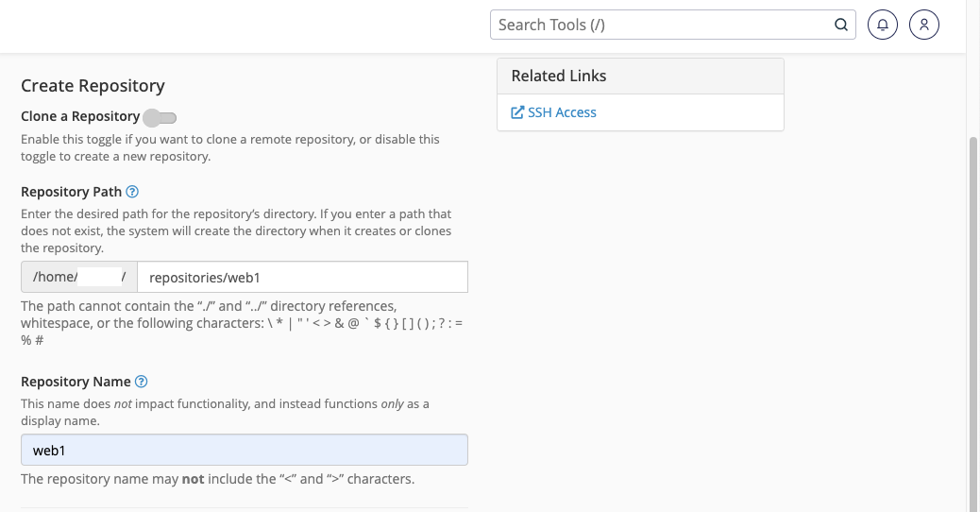The image size is (980, 512).
Task: Open the SSH Access link
Action: (x=562, y=112)
